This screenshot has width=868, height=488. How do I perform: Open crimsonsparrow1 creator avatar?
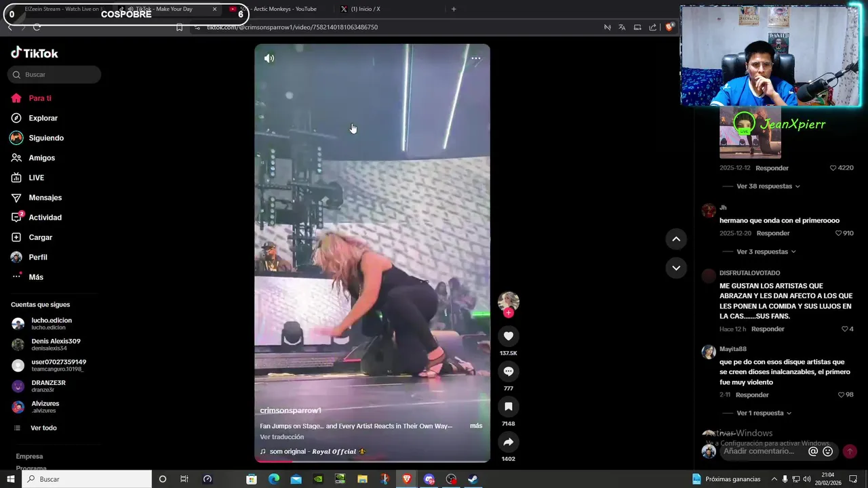pos(509,302)
